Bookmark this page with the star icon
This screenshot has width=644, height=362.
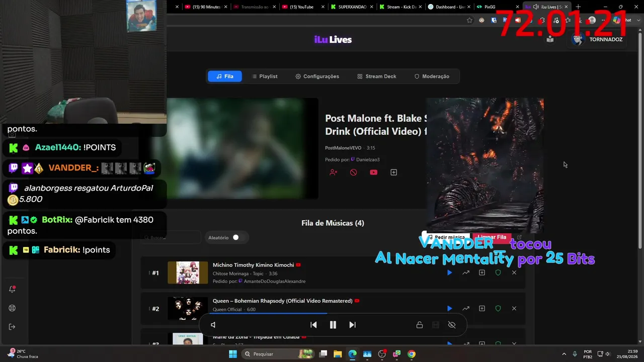469,20
